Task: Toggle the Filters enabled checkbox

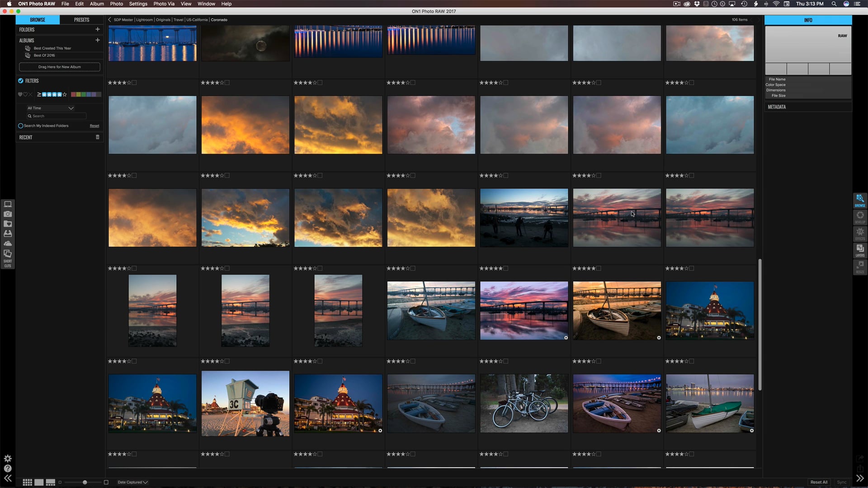Action: pos(20,80)
